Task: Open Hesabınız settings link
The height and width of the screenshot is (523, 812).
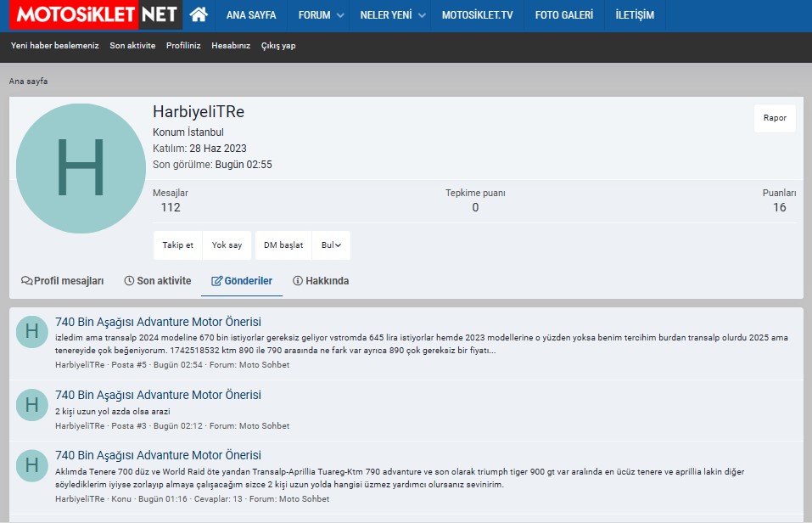Action: (x=231, y=46)
